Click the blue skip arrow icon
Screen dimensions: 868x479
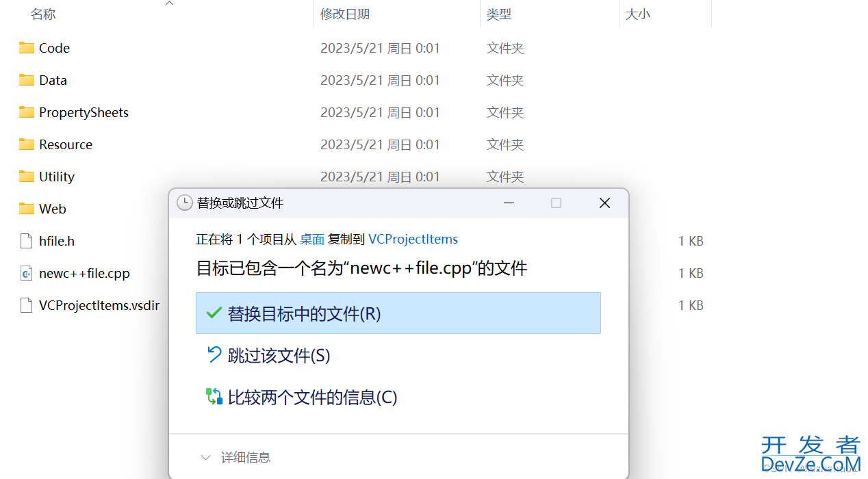[214, 354]
